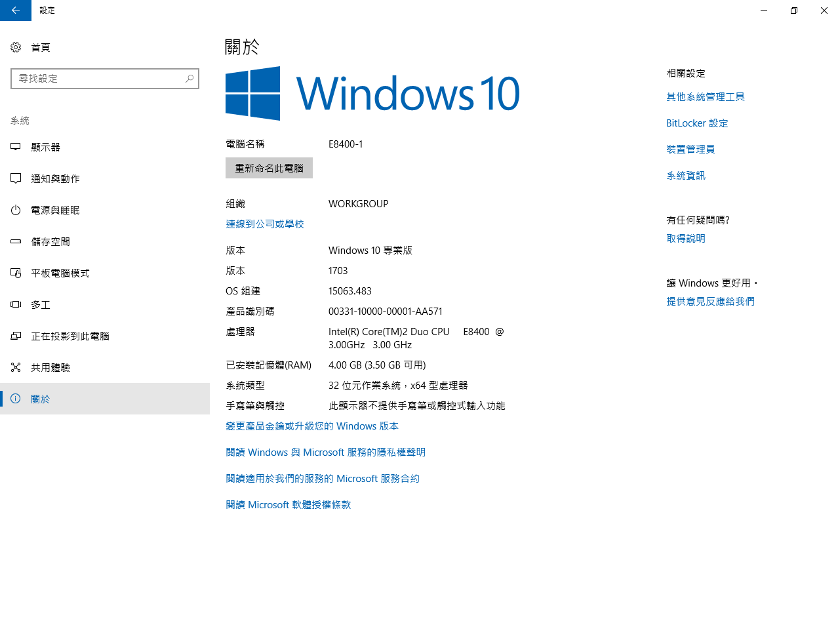Click the 儲存空間 drive icon

coord(16,241)
